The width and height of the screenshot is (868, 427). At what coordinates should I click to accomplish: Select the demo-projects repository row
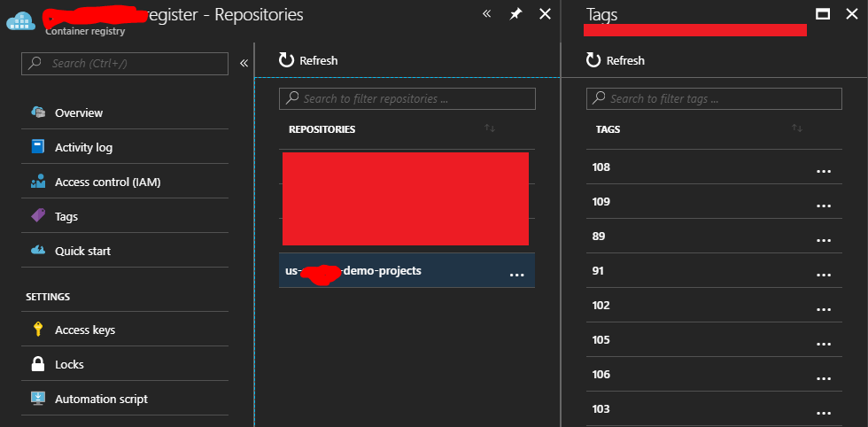407,270
